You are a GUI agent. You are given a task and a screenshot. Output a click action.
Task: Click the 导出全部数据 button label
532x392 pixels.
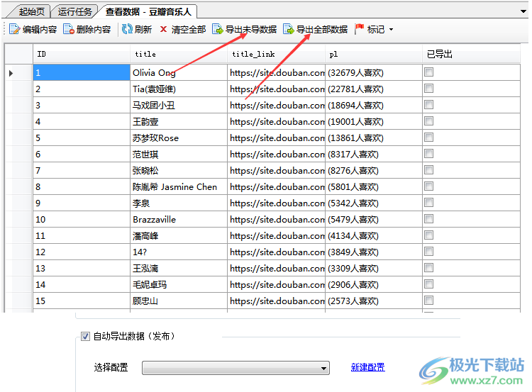(x=322, y=30)
